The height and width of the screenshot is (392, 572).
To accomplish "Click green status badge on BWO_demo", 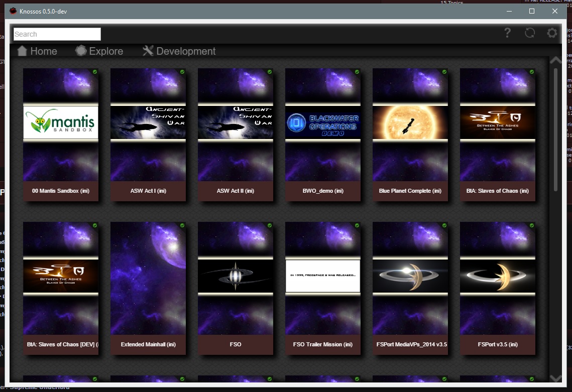I will [x=357, y=72].
